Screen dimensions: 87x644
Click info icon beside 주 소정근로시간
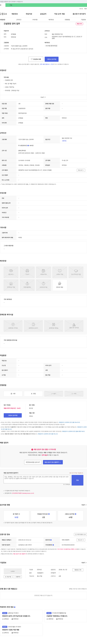(28, 146)
